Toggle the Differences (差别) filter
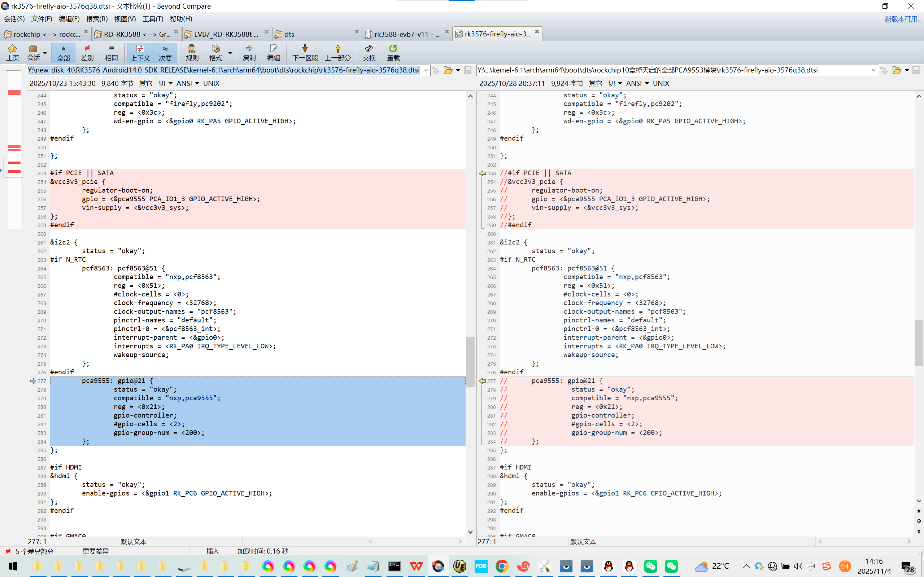 pos(87,52)
